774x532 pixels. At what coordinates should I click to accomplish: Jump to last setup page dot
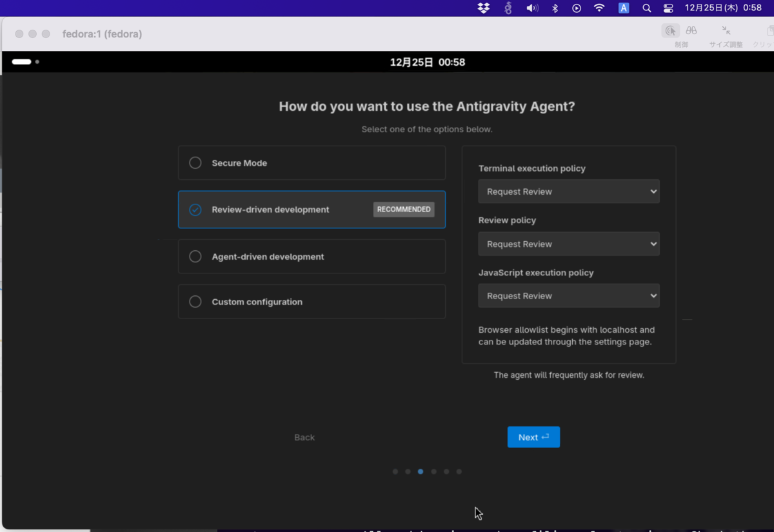pyautogui.click(x=459, y=471)
